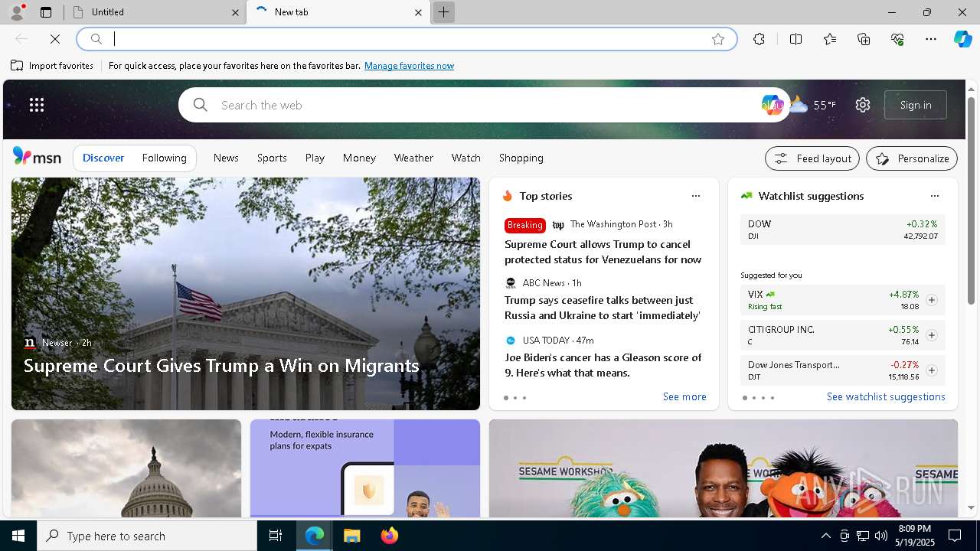The width and height of the screenshot is (980, 551).
Task: Add Dow Jones Transport to watchlist
Action: pos(932,370)
